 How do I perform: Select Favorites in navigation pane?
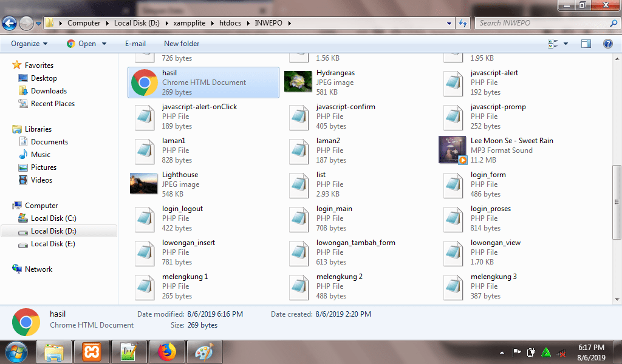pos(39,66)
